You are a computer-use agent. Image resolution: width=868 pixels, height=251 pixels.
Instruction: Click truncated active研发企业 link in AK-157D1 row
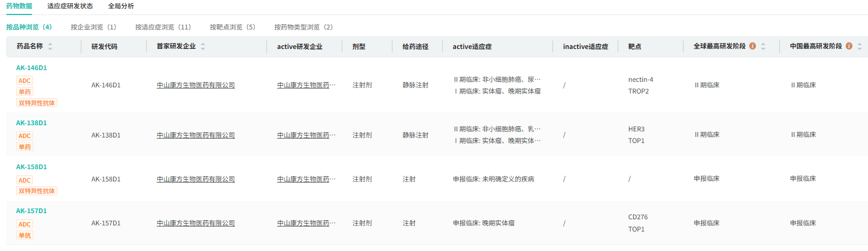click(307, 223)
